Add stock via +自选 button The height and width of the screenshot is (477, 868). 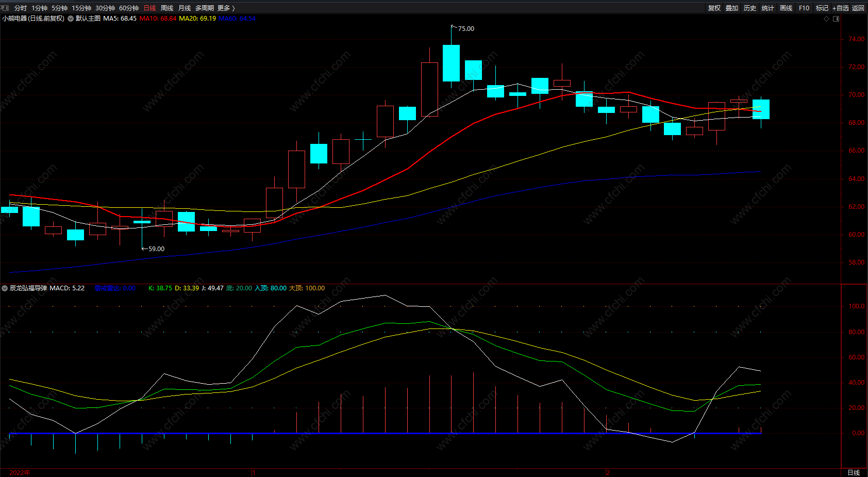tap(841, 8)
